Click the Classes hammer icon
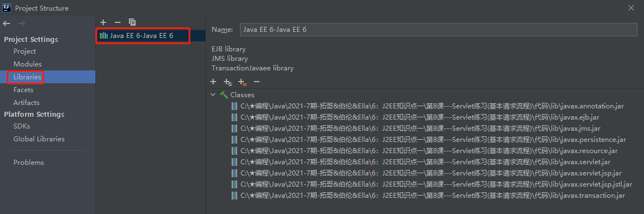This screenshot has height=214, width=644. click(x=224, y=94)
